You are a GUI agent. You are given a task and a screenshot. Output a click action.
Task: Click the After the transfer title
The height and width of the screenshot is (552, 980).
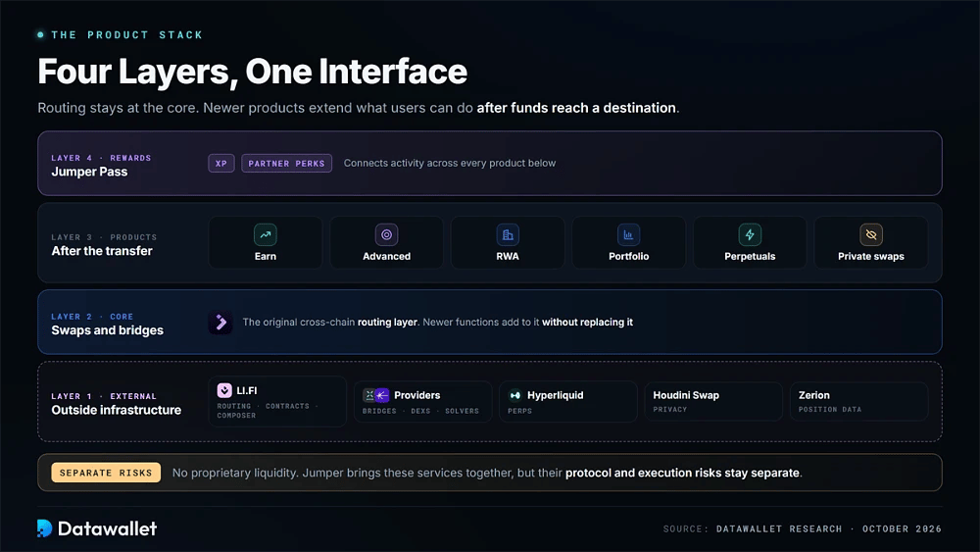(x=102, y=251)
